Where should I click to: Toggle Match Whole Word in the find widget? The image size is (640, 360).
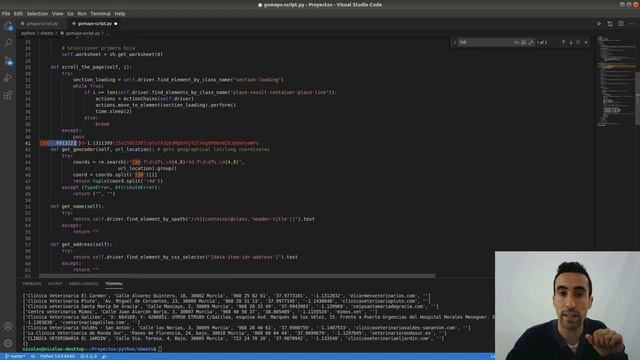tap(524, 42)
